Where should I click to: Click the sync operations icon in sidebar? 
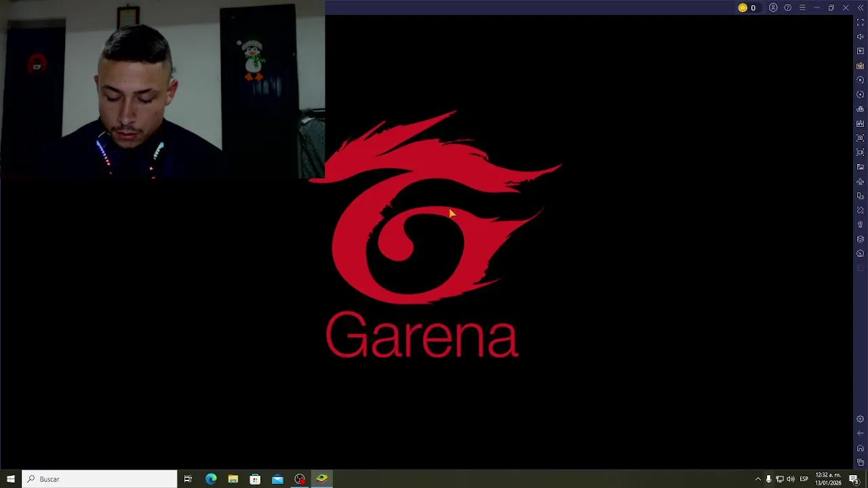tap(861, 80)
